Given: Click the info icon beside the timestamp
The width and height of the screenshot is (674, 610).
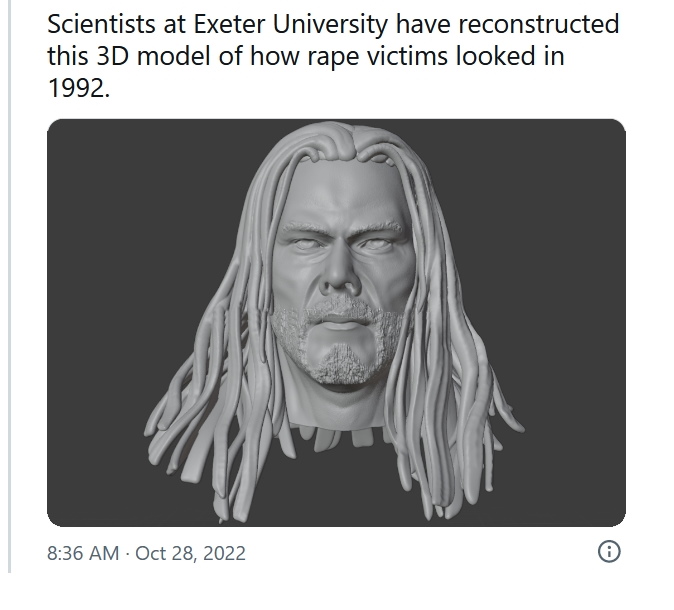Looking at the screenshot, I should click(609, 552).
